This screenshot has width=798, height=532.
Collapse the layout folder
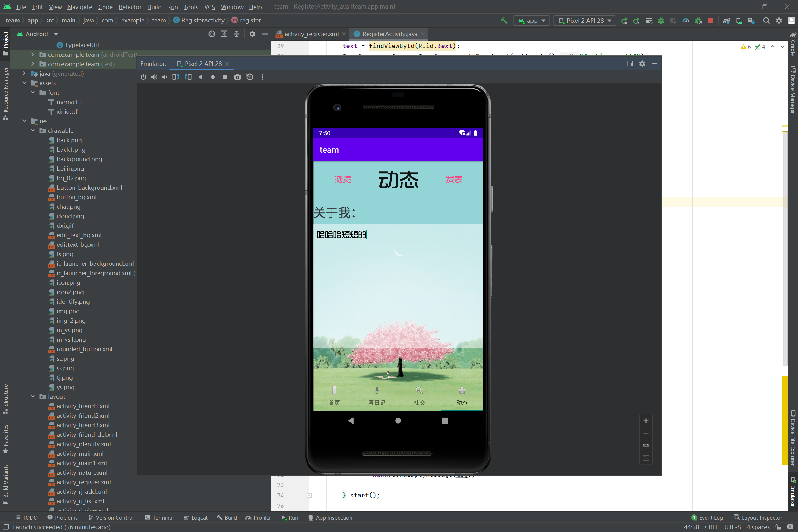(x=33, y=396)
